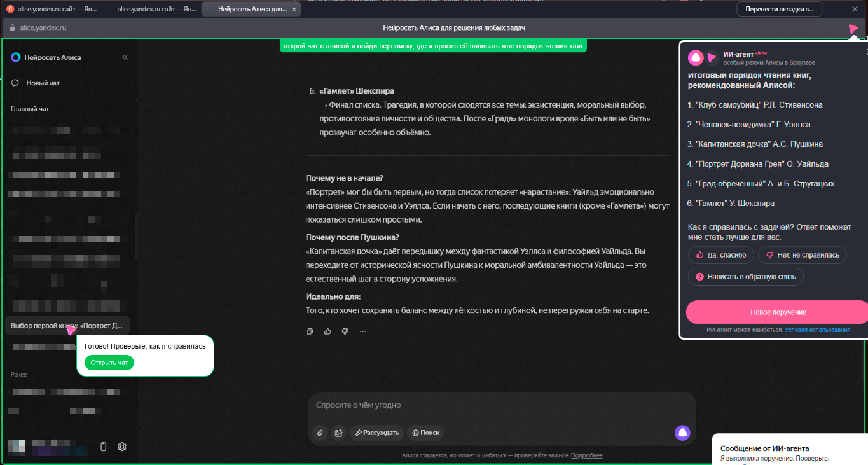Image resolution: width=868 pixels, height=465 pixels.
Task: Attach a file with the paperclip icon
Action: [x=320, y=433]
